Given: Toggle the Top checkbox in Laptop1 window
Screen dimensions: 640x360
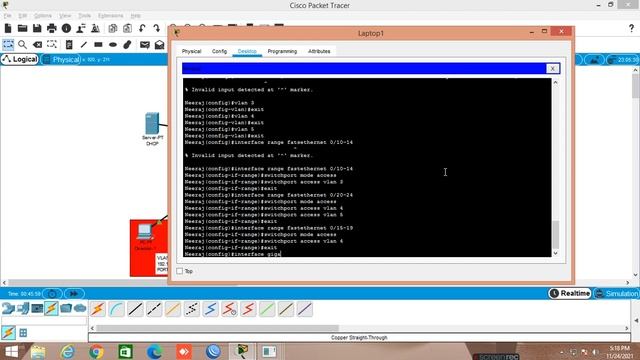Looking at the screenshot, I should click(x=180, y=271).
